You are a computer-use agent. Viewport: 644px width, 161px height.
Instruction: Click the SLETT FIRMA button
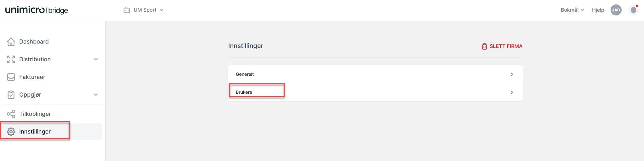coord(502,46)
